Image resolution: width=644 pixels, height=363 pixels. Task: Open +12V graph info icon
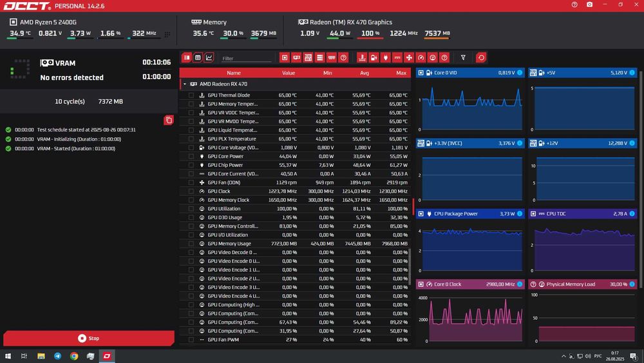pos(632,143)
